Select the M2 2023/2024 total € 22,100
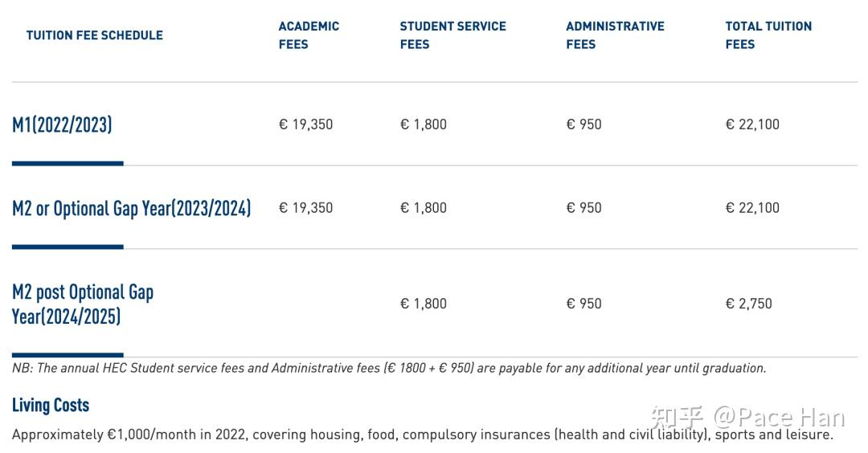The height and width of the screenshot is (453, 868). click(x=752, y=208)
